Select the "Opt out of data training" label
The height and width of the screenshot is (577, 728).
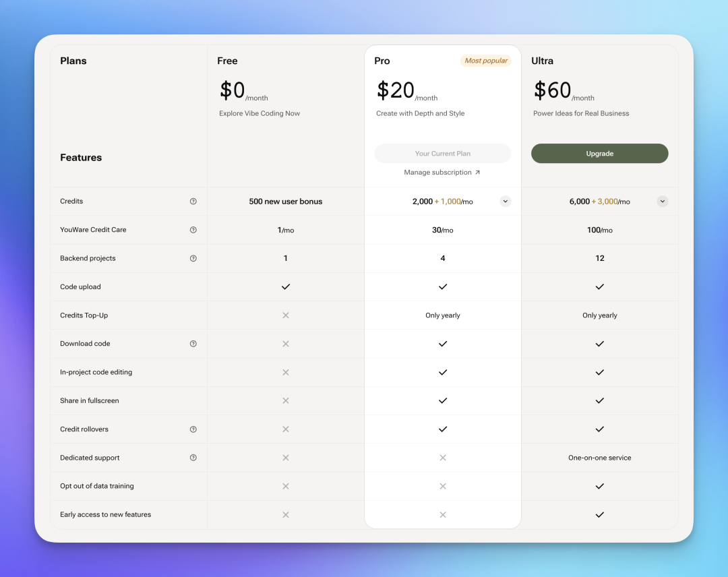point(97,486)
